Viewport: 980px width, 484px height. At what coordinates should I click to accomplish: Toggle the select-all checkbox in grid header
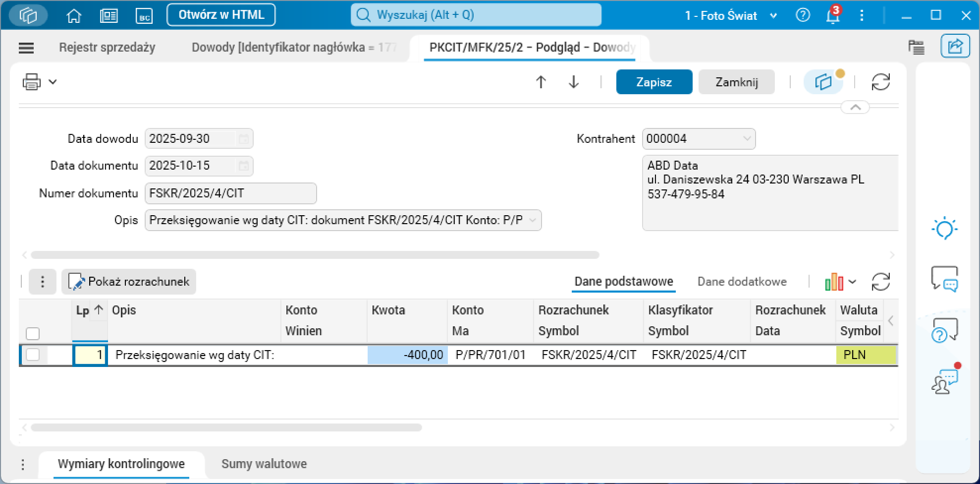point(33,334)
